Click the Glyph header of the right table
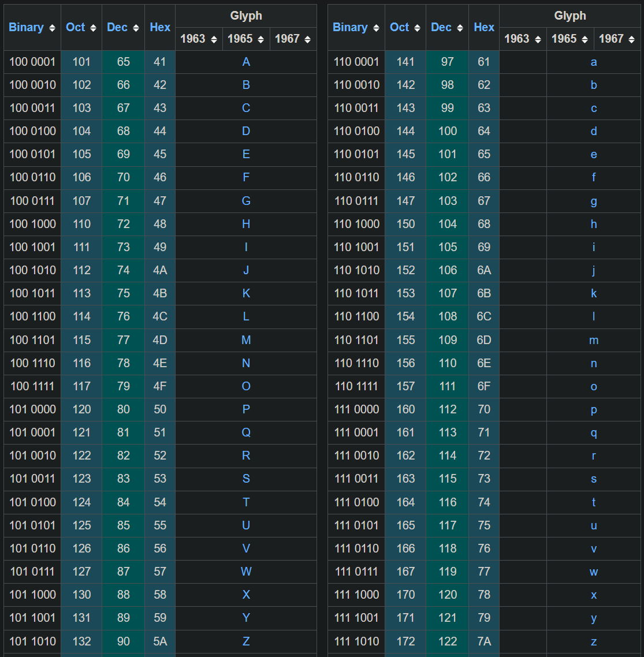The image size is (644, 657). 570,16
